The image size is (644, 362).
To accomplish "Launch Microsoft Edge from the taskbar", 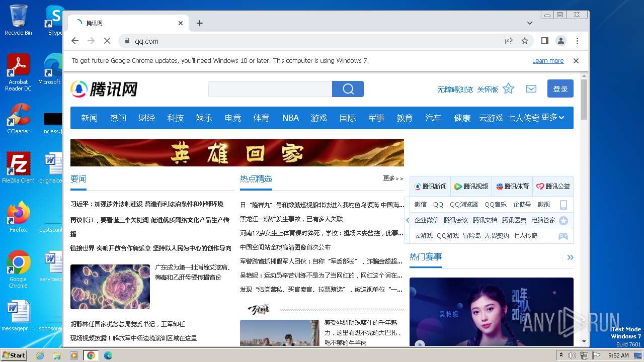I will [108, 355].
